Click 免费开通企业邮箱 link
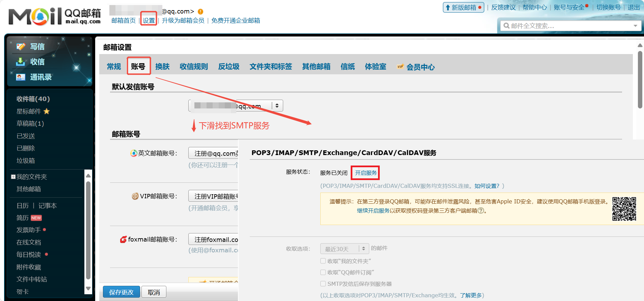The height and width of the screenshot is (301, 644). pos(236,21)
